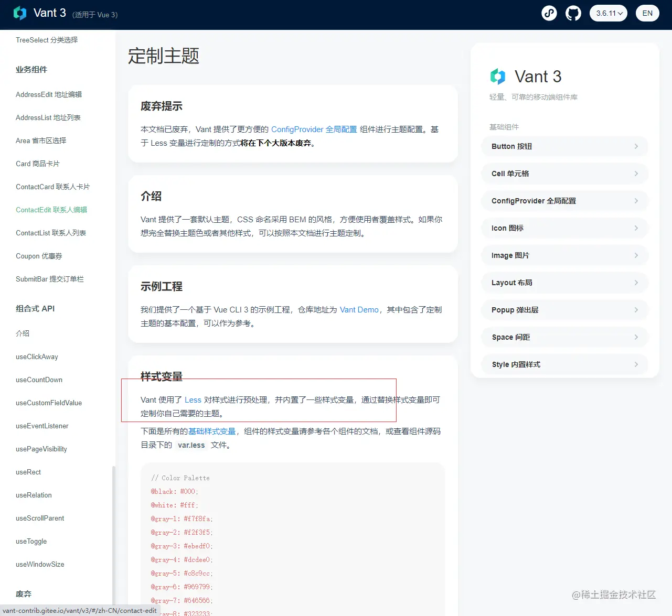Open TreeSelect 分类选择 in the sidebar

(x=47, y=40)
